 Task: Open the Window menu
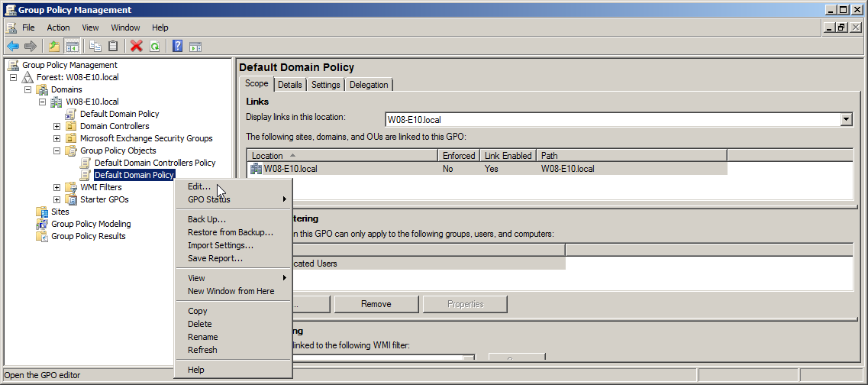click(125, 27)
